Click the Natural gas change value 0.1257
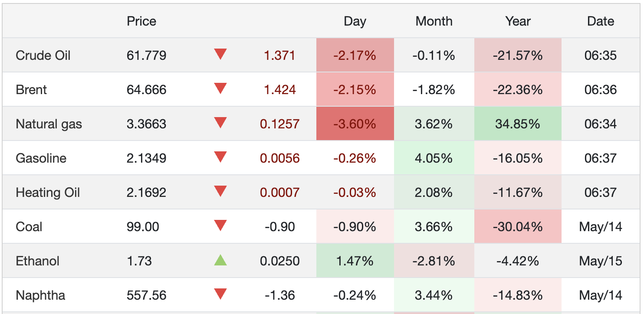Image resolution: width=644 pixels, height=314 pixels. click(x=279, y=124)
